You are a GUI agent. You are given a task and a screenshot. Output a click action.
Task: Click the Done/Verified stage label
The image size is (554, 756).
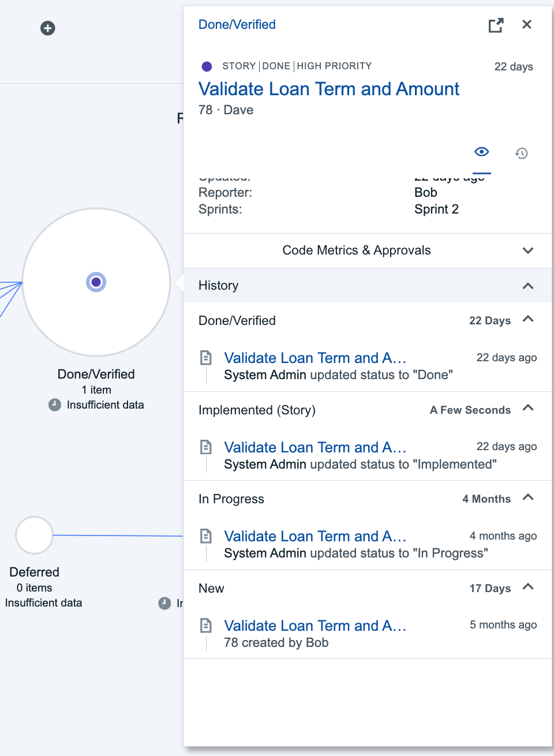click(96, 374)
